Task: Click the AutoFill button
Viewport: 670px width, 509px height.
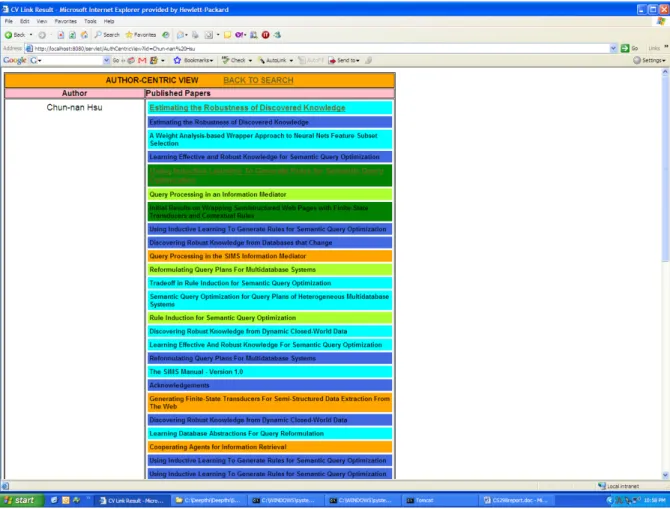Action: point(311,61)
